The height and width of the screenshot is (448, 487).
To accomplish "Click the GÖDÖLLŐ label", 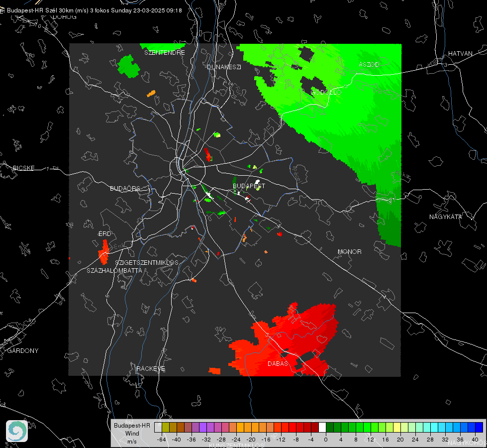I will point(326,92).
